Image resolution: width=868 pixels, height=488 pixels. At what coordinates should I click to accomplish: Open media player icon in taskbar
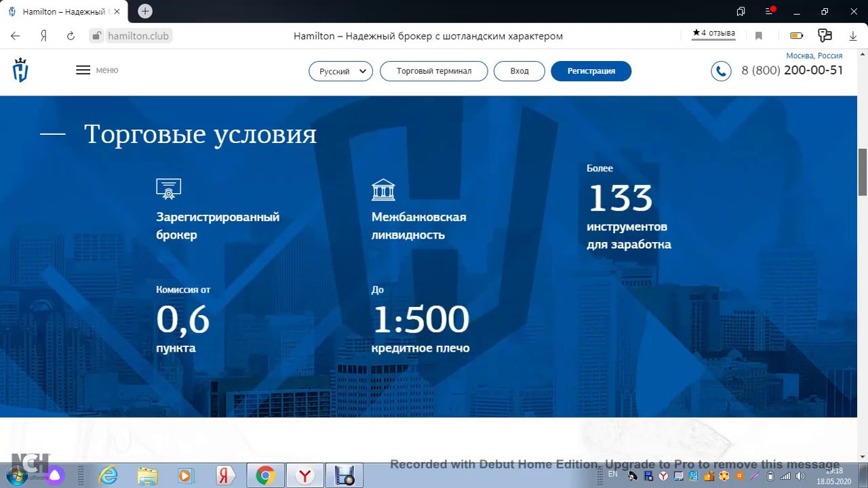click(185, 476)
